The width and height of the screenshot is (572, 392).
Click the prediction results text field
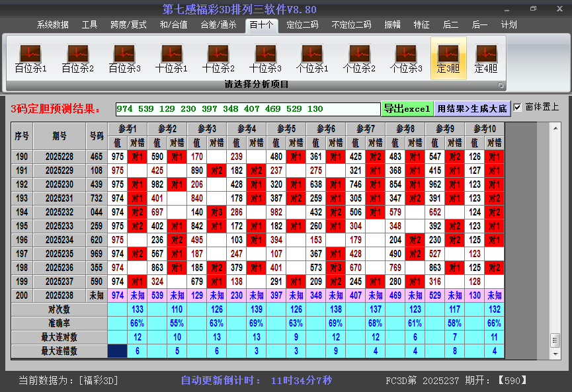[x=247, y=109]
